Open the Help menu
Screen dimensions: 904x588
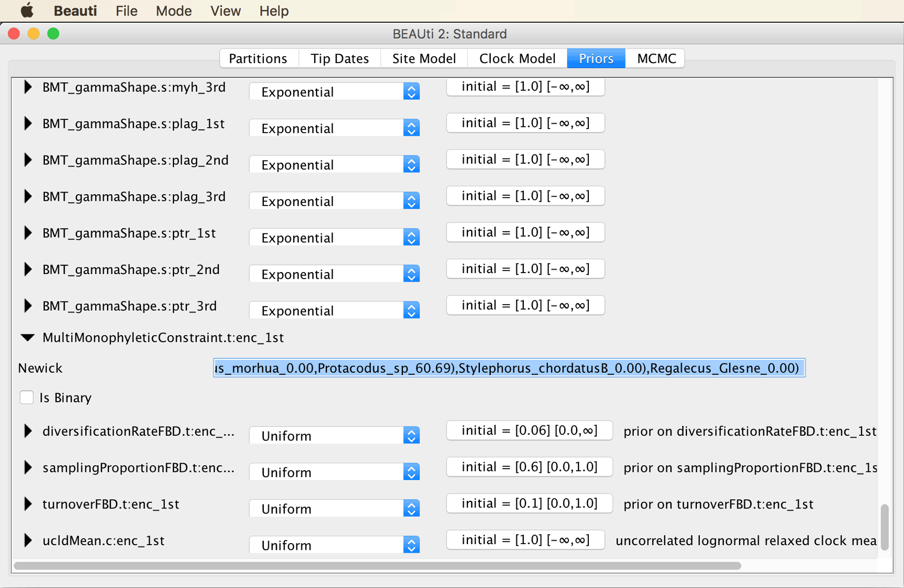(x=274, y=11)
